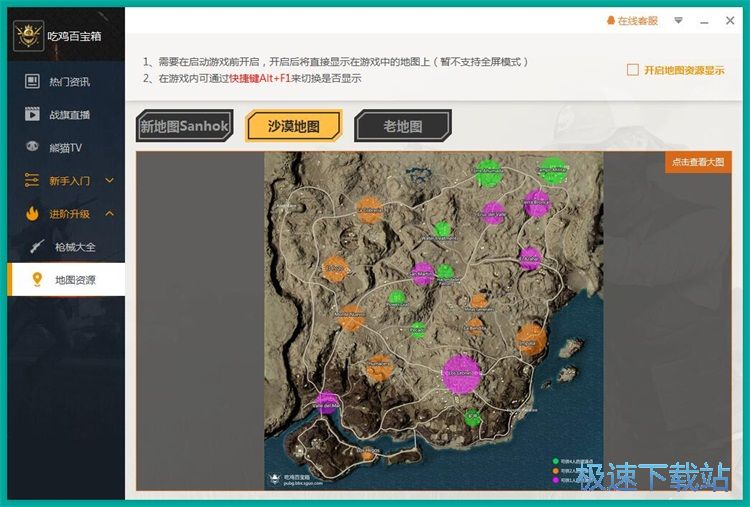
Task: Click the Pecado green marker on map
Action: tap(418, 330)
